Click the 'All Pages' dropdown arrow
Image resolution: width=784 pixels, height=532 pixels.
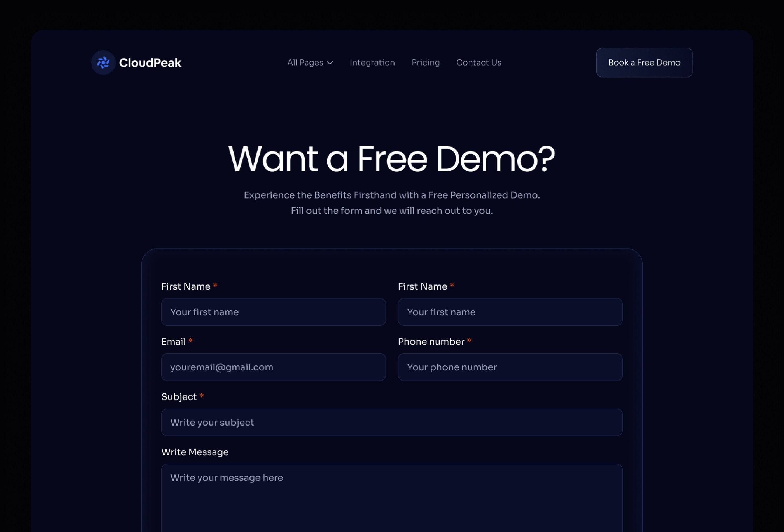click(x=330, y=62)
